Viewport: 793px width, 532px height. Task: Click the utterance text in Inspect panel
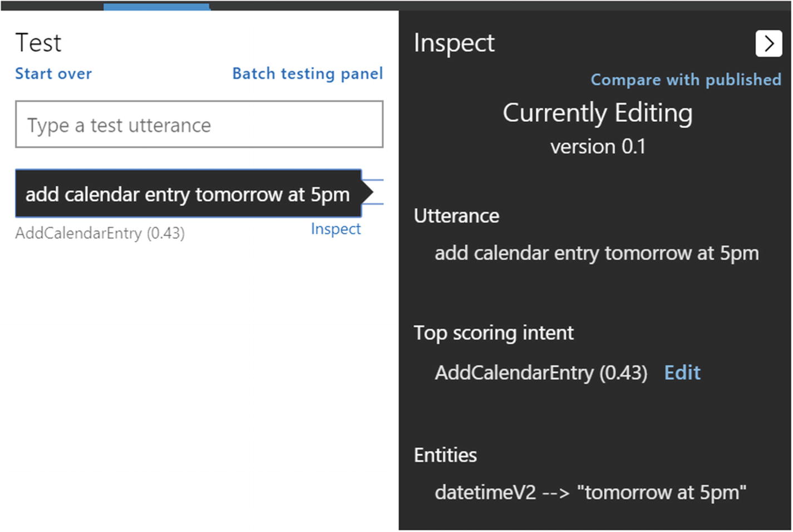pyautogui.click(x=597, y=253)
